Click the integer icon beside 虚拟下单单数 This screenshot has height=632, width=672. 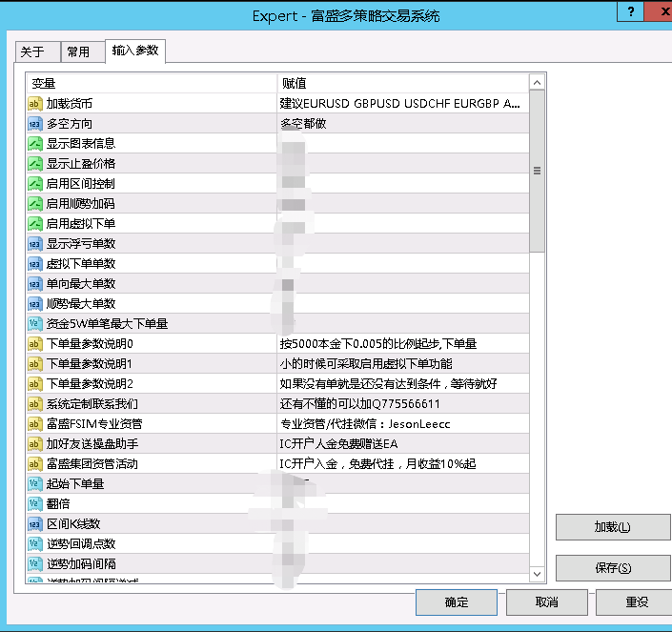point(35,264)
